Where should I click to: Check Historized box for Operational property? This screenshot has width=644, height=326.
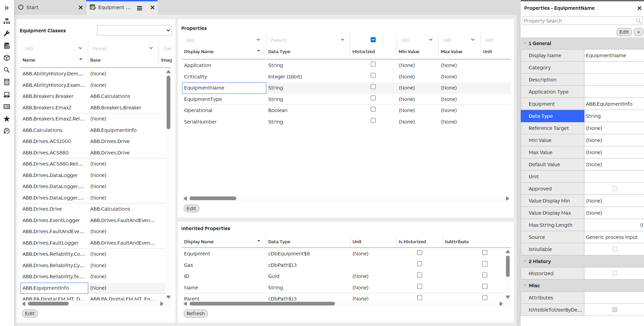(x=373, y=109)
